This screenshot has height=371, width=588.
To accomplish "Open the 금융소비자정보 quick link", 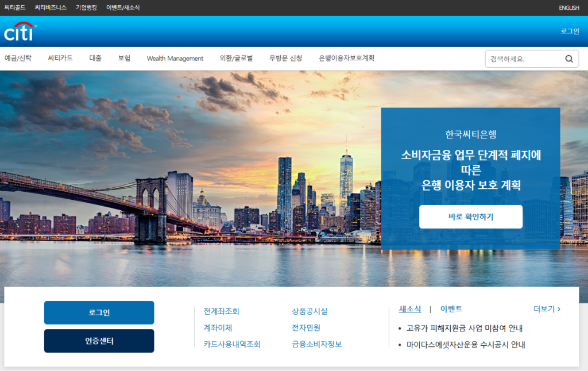I will [x=316, y=345].
